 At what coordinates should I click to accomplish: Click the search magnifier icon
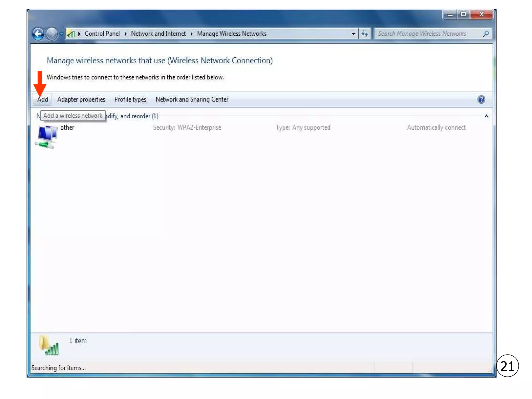pos(486,34)
